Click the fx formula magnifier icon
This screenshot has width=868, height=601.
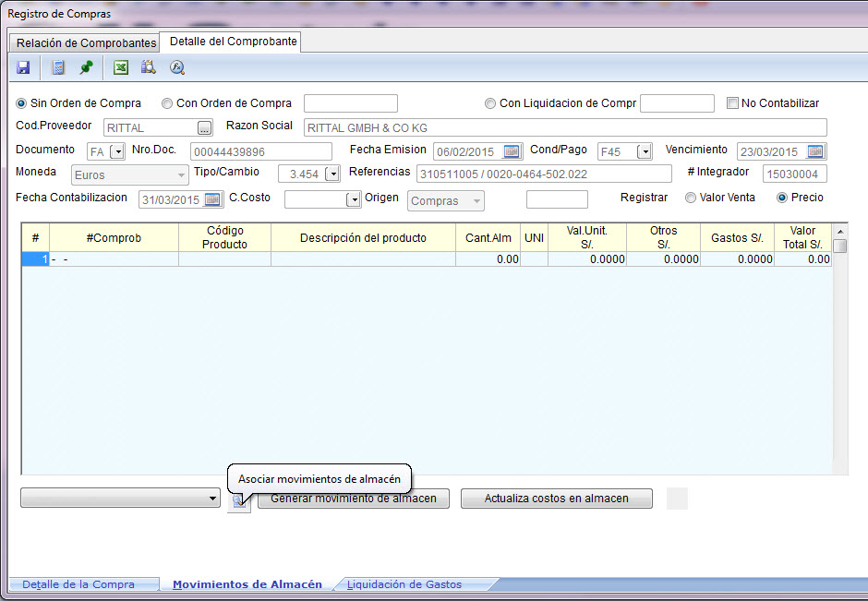pos(177,67)
